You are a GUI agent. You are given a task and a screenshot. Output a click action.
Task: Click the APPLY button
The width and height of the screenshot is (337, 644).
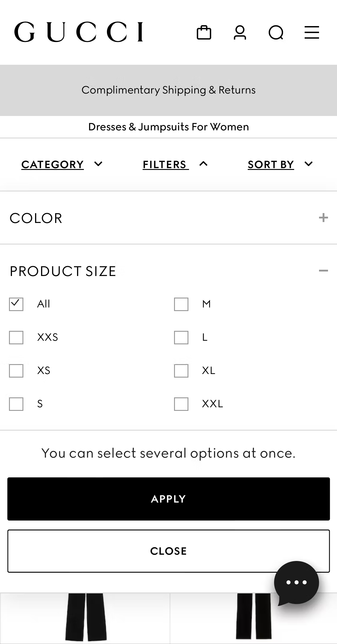(x=168, y=498)
